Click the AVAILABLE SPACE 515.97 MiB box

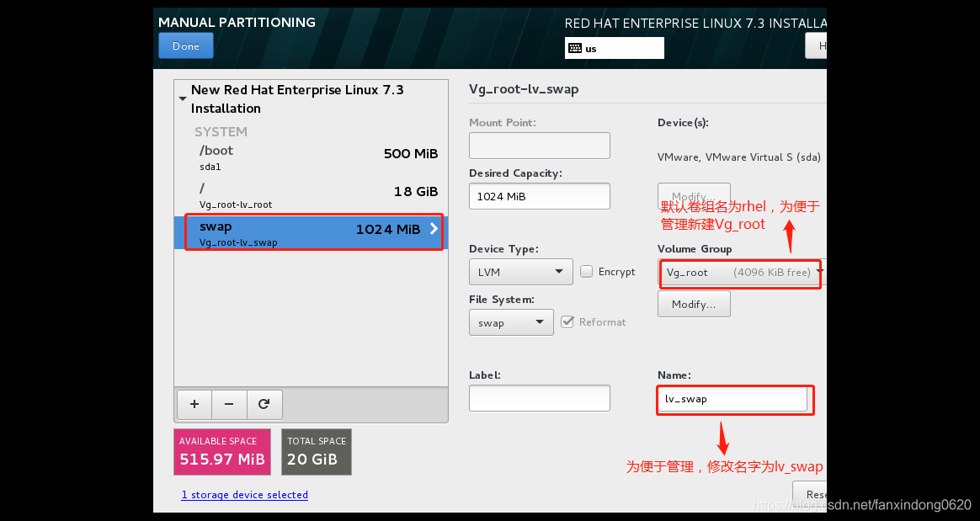tap(222, 452)
